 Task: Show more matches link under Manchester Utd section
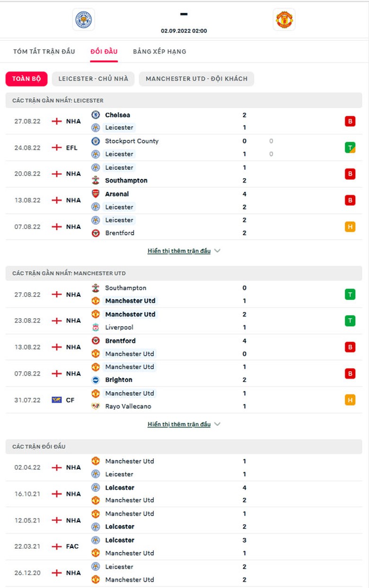click(x=179, y=424)
